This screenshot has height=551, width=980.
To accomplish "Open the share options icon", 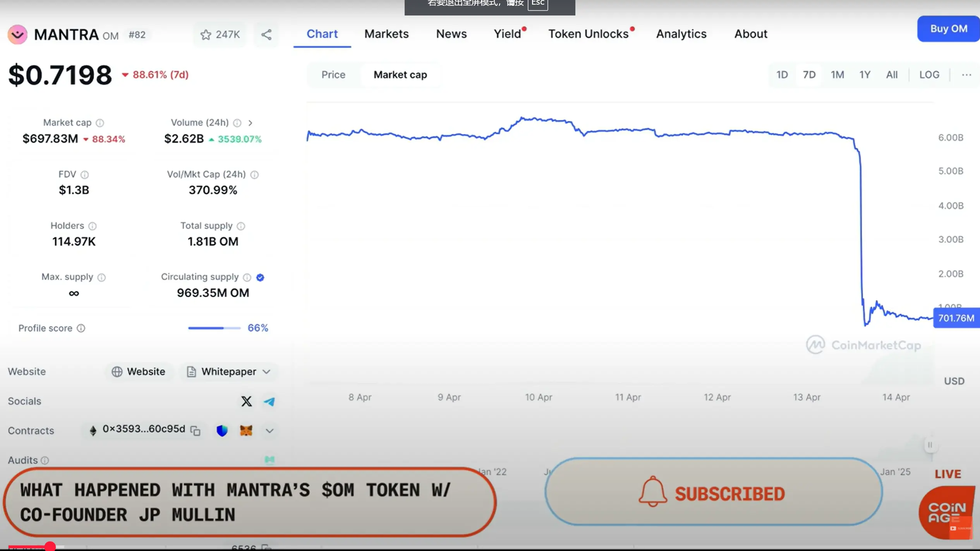I will click(x=266, y=34).
